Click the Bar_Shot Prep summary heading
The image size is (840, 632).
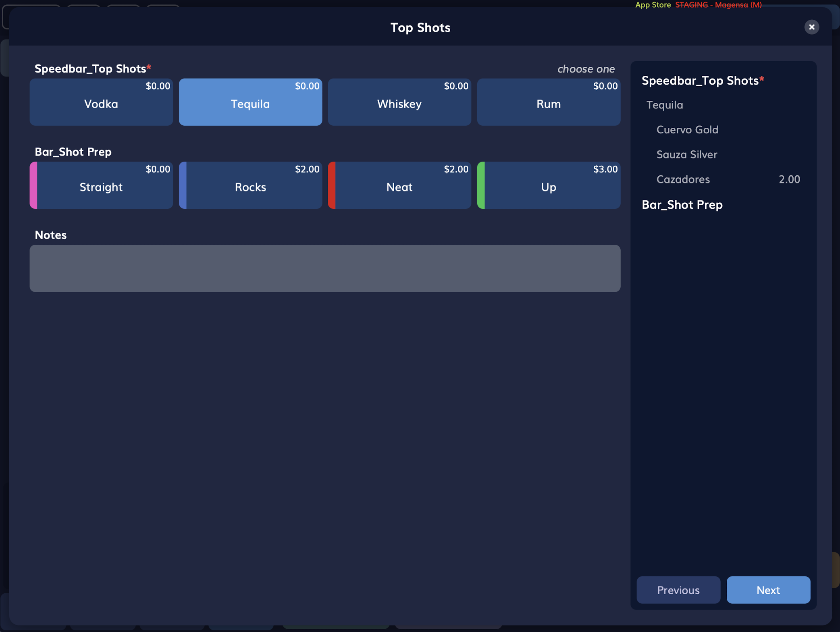[x=682, y=205]
